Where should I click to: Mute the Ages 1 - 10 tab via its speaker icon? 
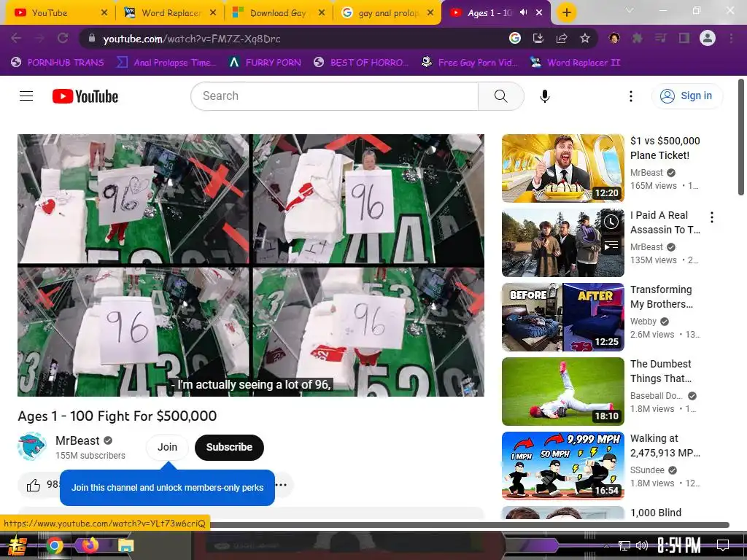tap(524, 12)
